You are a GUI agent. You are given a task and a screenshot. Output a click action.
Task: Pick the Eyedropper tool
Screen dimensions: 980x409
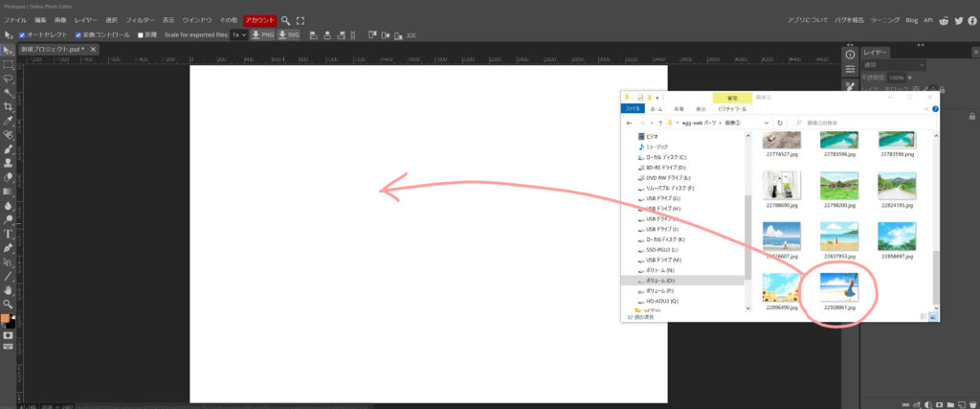tap(8, 122)
